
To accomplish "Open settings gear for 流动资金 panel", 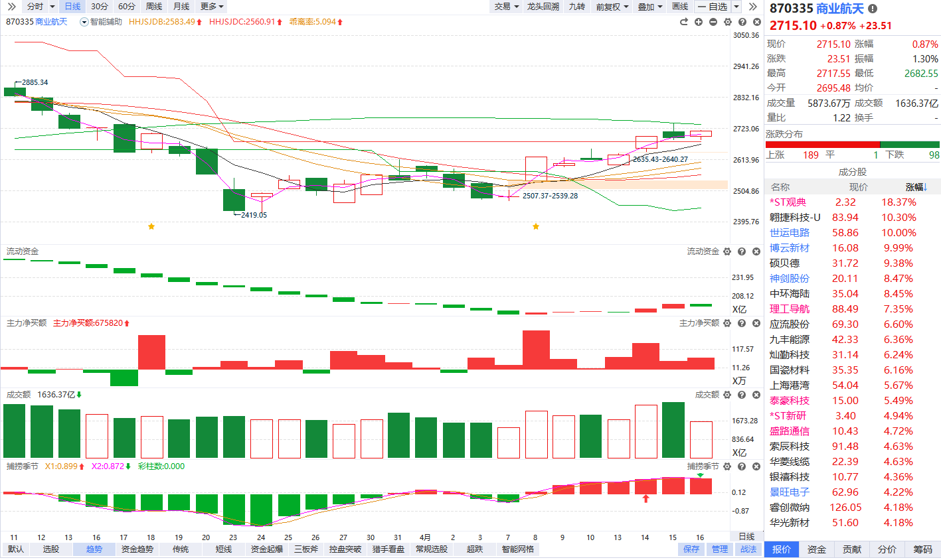I will pos(727,251).
